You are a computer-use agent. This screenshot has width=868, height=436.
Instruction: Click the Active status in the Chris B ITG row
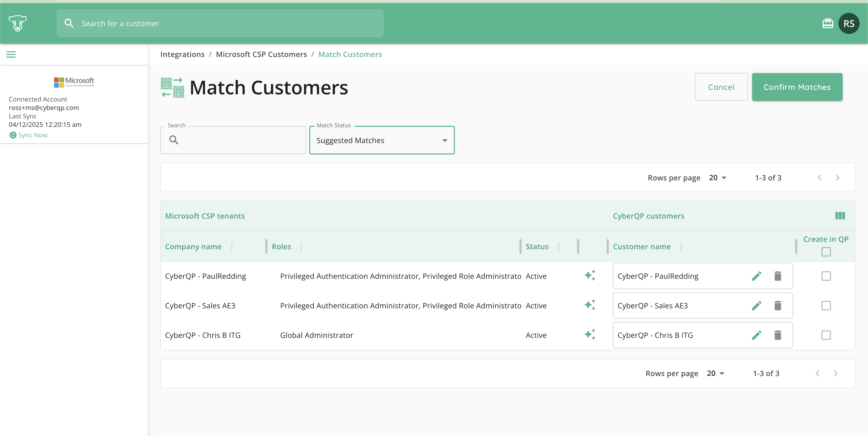536,335
